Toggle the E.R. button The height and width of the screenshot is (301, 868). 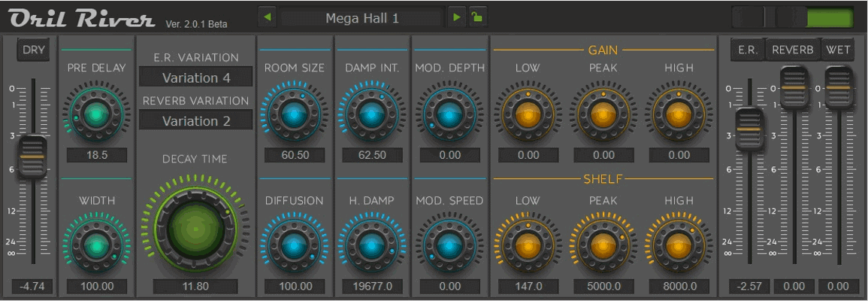pyautogui.click(x=747, y=50)
